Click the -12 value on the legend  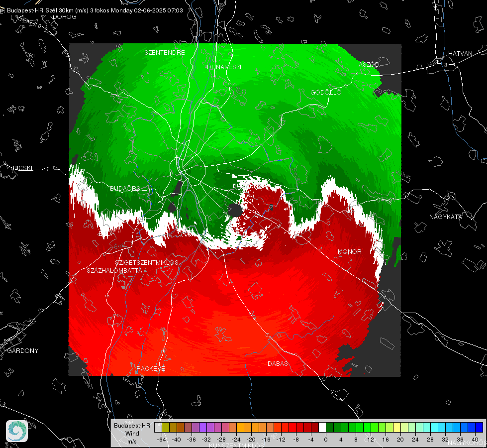coord(281,440)
